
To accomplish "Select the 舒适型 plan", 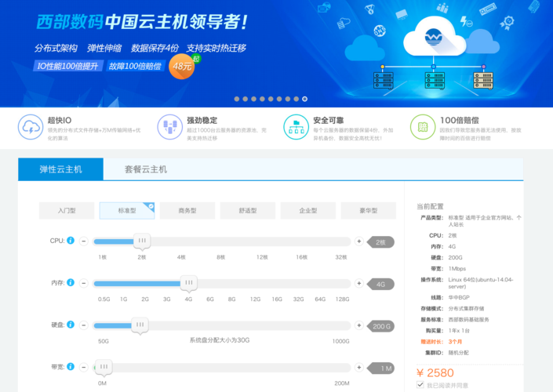I will pyautogui.click(x=248, y=210).
